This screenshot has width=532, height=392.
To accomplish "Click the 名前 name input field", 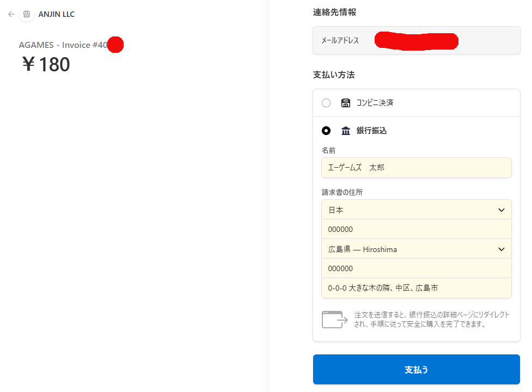I will click(x=416, y=168).
